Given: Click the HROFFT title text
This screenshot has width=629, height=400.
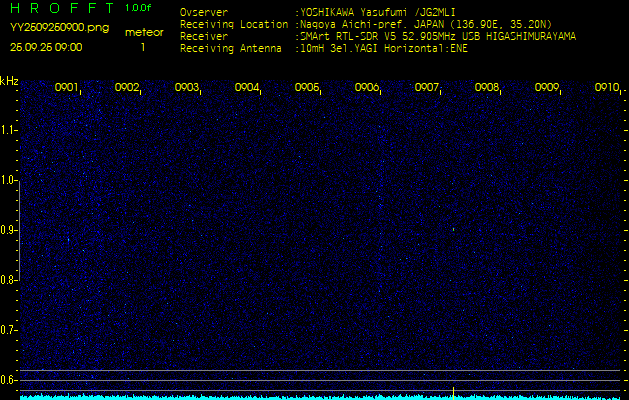Looking at the screenshot, I should [62, 8].
